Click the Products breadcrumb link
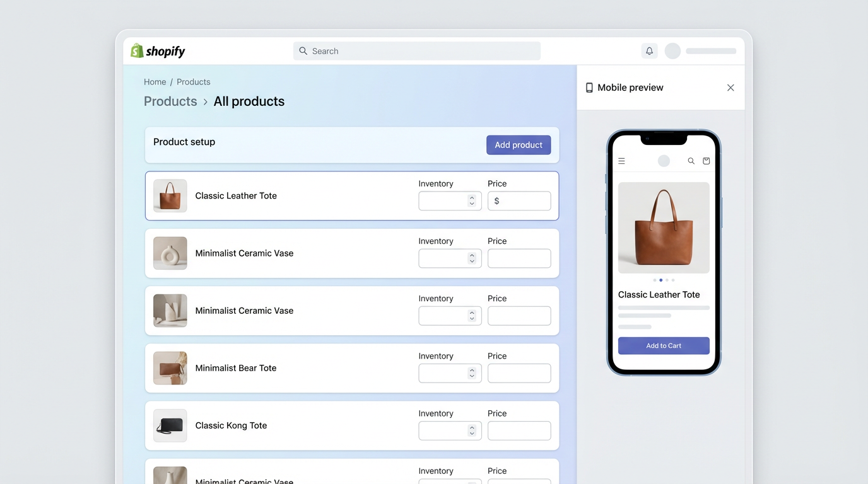The height and width of the screenshot is (484, 868). (x=193, y=81)
